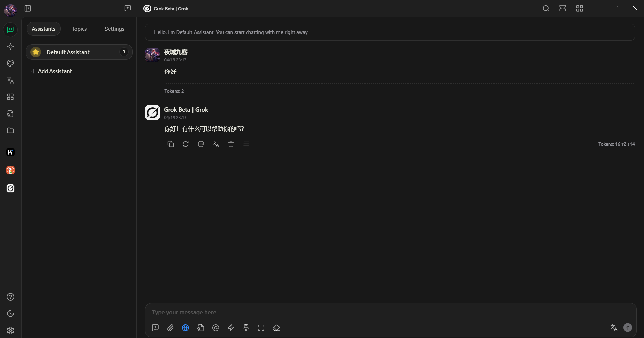Screen dimensions: 644x338
Task: Open the reply's more options menu
Action: pyautogui.click(x=246, y=144)
